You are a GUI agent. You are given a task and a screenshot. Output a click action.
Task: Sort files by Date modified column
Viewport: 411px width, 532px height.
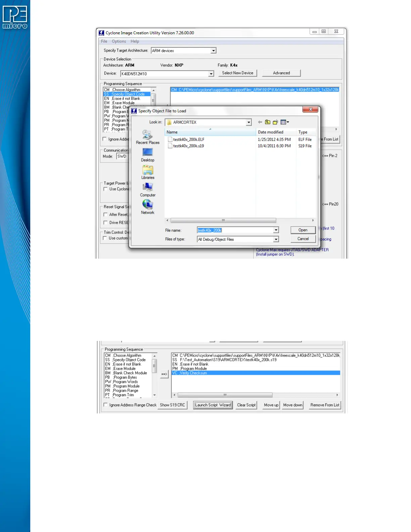[x=276, y=132]
